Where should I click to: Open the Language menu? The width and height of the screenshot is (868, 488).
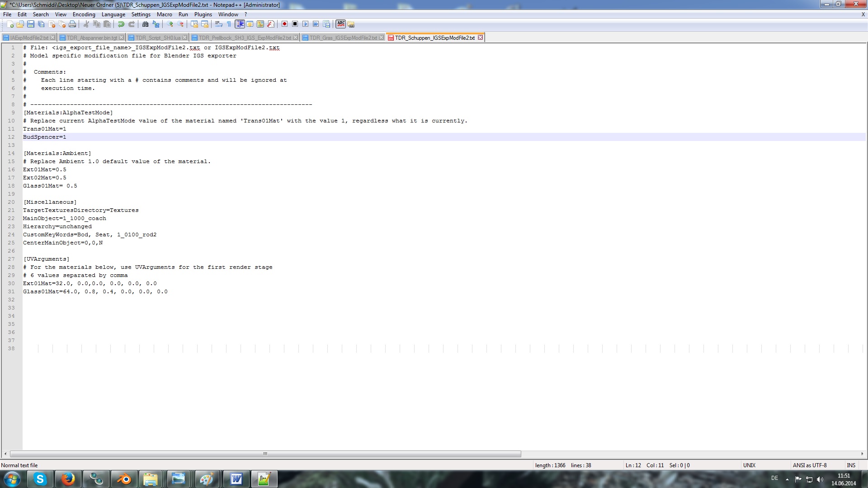pyautogui.click(x=113, y=14)
